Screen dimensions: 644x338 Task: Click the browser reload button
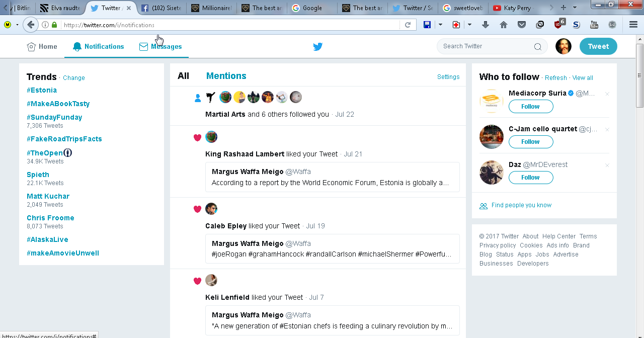(x=408, y=25)
